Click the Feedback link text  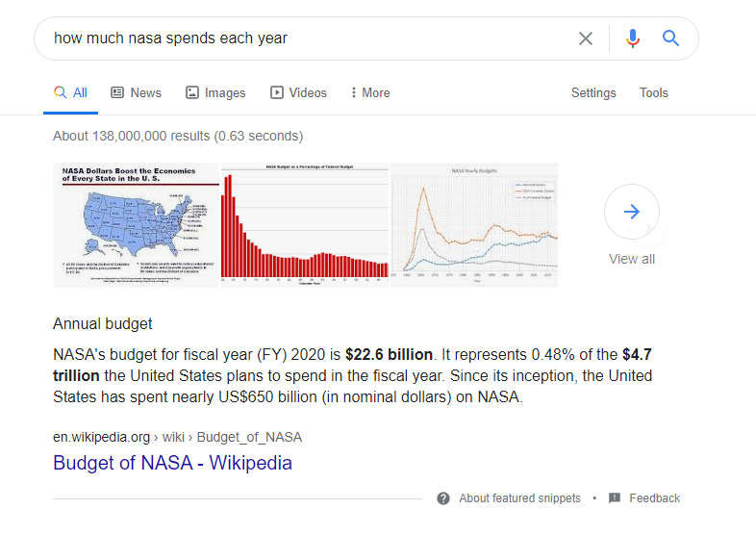[x=654, y=498]
